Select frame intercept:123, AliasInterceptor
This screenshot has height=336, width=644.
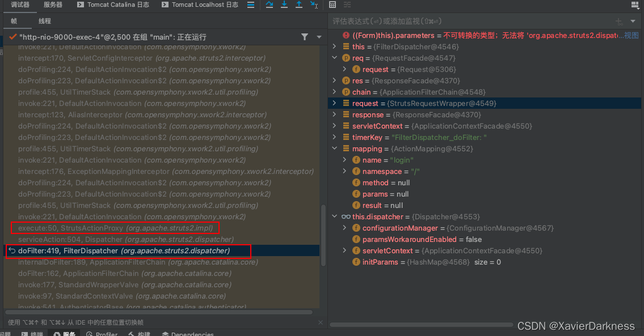[162, 115]
